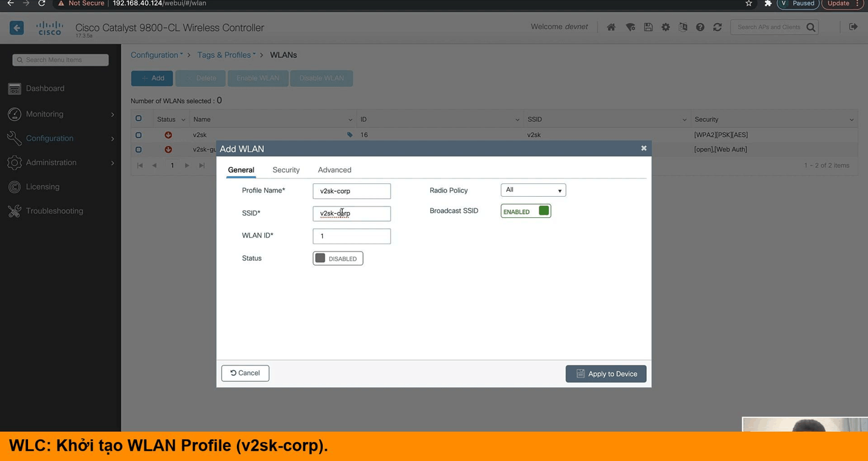Toggle the WLAN Status switch to enabled
Image resolution: width=868 pixels, height=461 pixels.
click(338, 258)
